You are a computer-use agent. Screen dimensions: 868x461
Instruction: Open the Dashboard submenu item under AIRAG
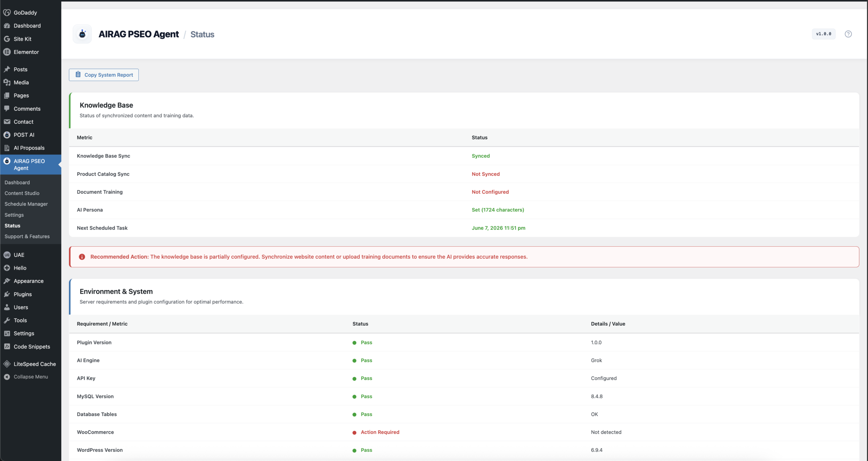click(17, 183)
